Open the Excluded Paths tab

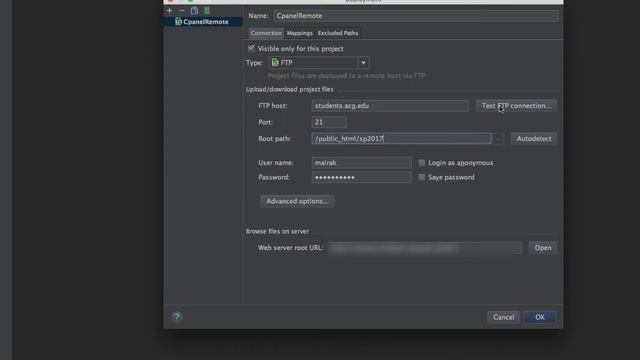pyautogui.click(x=338, y=33)
